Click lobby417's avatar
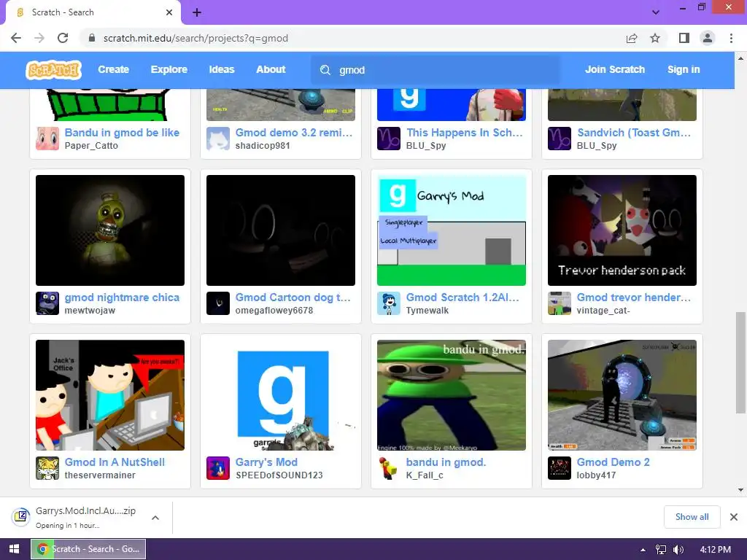 click(x=560, y=468)
